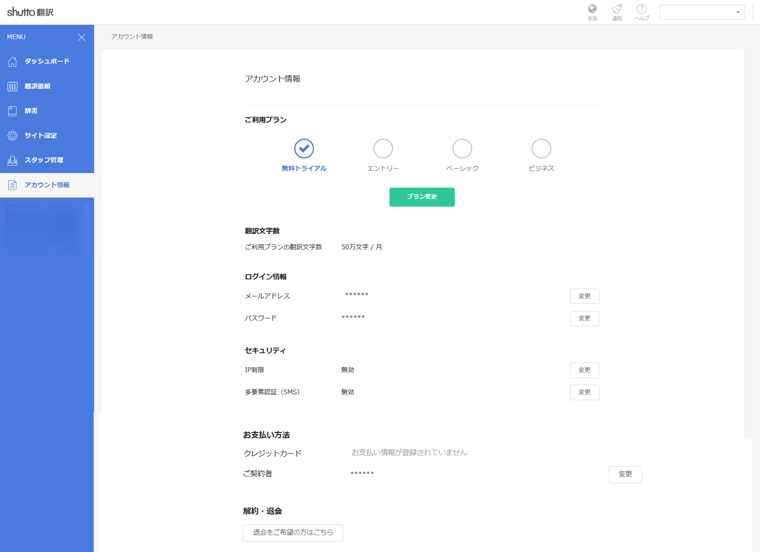Expand the account dropdown in header
The height and width of the screenshot is (552, 780).
click(x=702, y=12)
